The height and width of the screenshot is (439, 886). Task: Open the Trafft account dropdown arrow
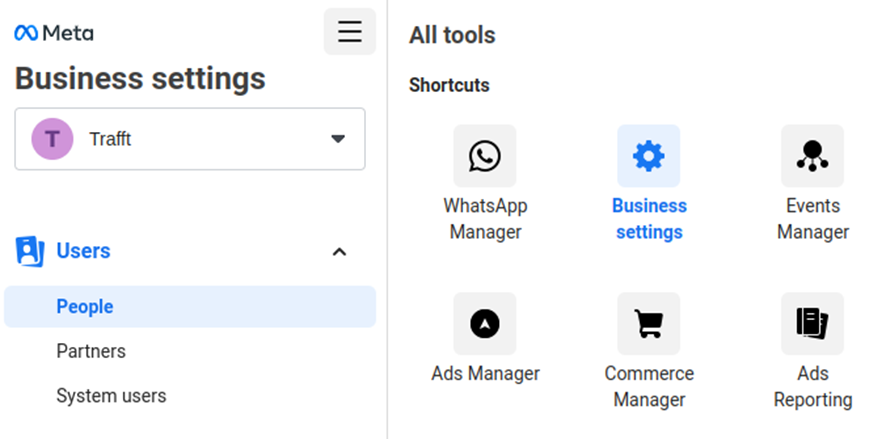click(x=338, y=139)
